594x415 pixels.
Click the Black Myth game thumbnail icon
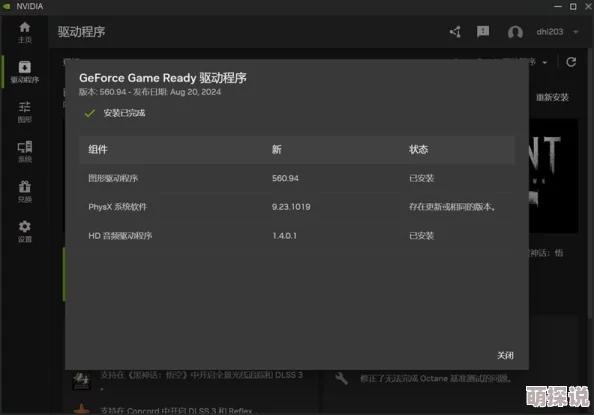pyautogui.click(x=81, y=381)
